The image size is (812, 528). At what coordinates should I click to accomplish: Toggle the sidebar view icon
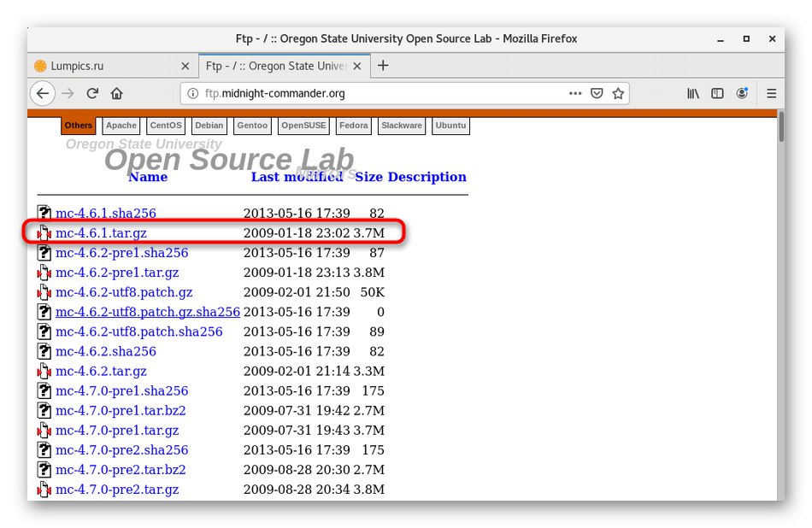[x=718, y=93]
